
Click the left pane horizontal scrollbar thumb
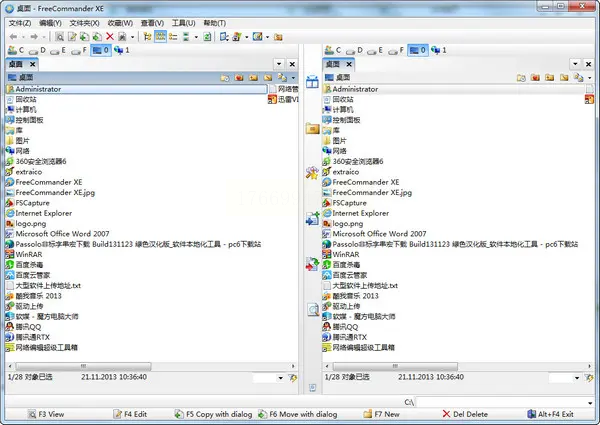point(83,366)
